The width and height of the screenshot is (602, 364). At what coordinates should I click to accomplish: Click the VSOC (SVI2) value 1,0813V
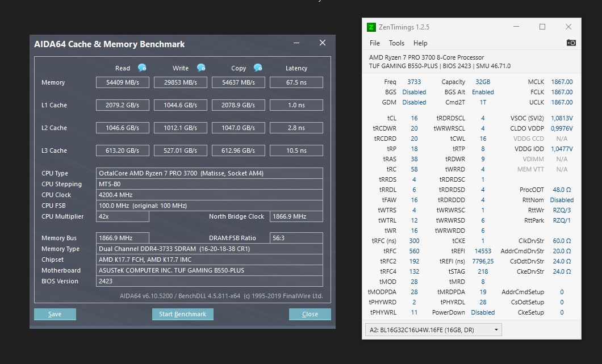[x=562, y=118]
